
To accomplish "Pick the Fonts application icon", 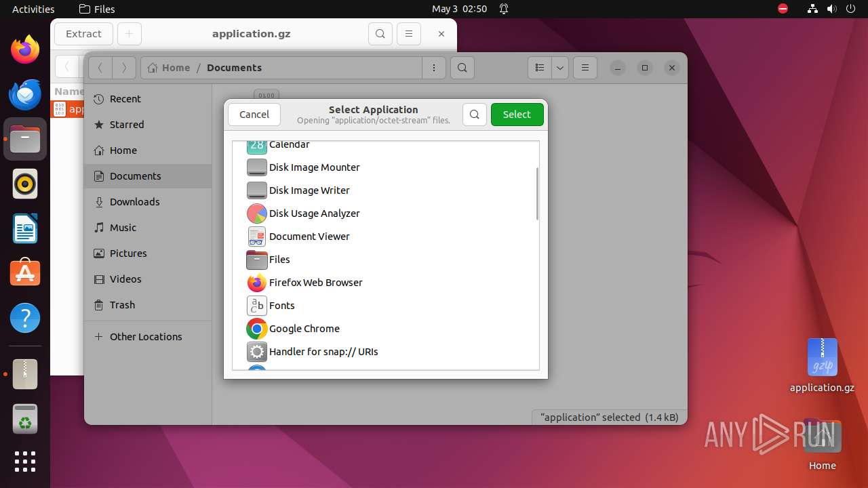I will tap(257, 306).
